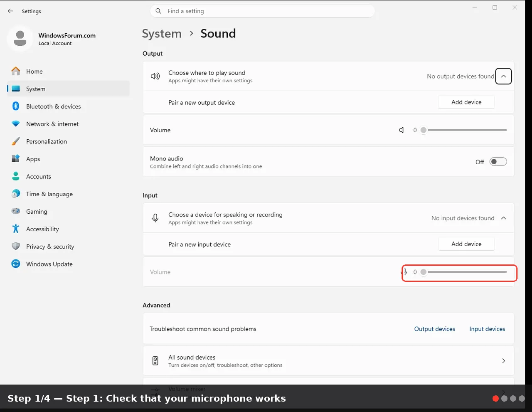Collapse the output device chooser chevron

[503, 76]
